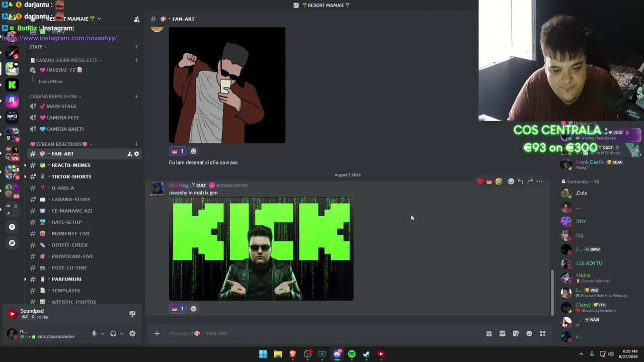Expand the STAFF category
Viewport: 644px width, 362px height.
pos(38,47)
